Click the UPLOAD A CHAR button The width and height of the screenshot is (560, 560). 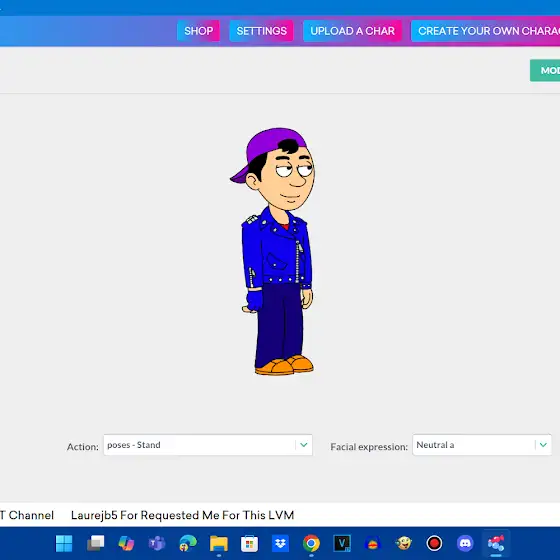352,31
